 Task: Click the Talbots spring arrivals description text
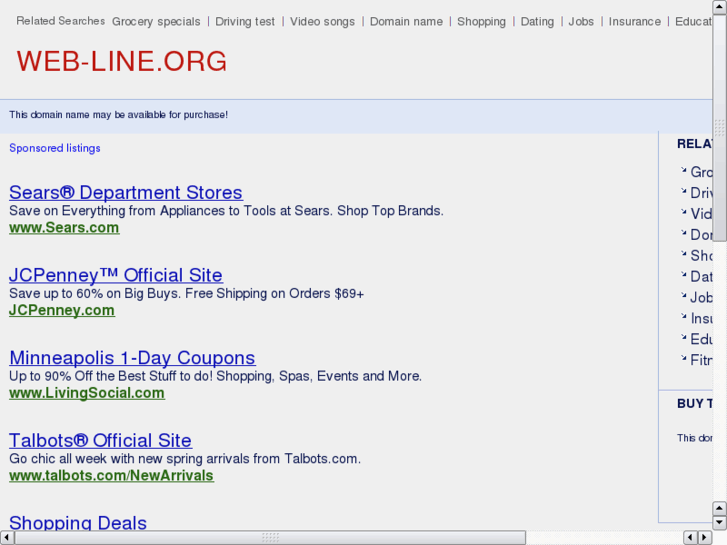point(185,459)
